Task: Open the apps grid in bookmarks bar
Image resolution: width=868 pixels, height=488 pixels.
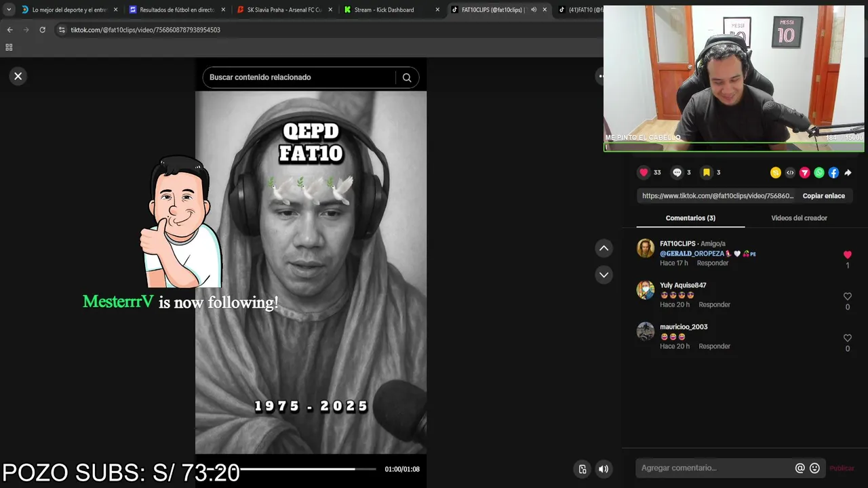Action: pos(9,47)
